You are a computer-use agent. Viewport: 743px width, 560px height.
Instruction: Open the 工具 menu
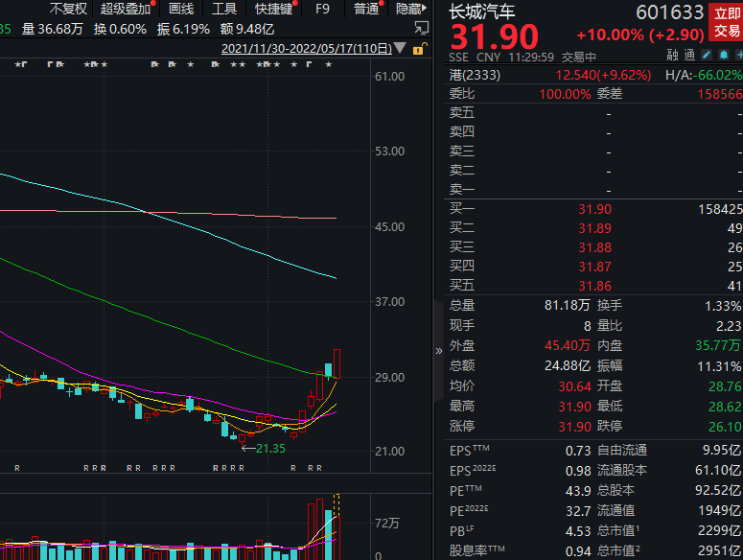pyautogui.click(x=224, y=9)
